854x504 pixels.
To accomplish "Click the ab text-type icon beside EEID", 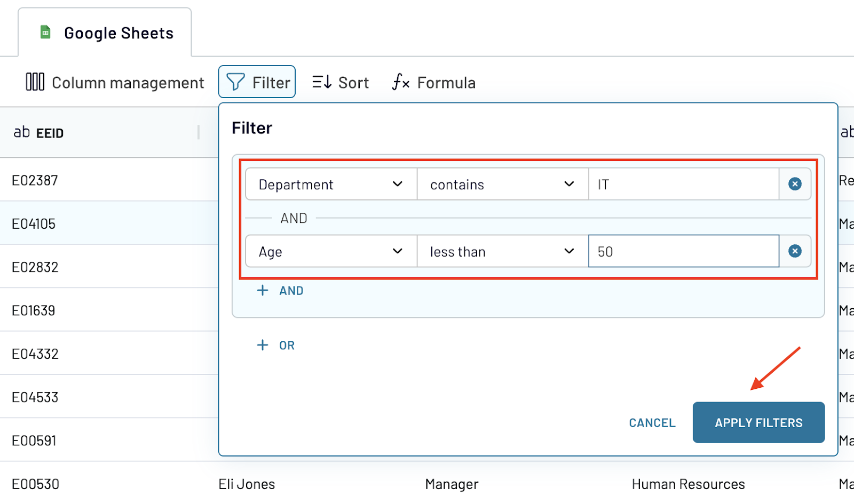I will pos(21,132).
